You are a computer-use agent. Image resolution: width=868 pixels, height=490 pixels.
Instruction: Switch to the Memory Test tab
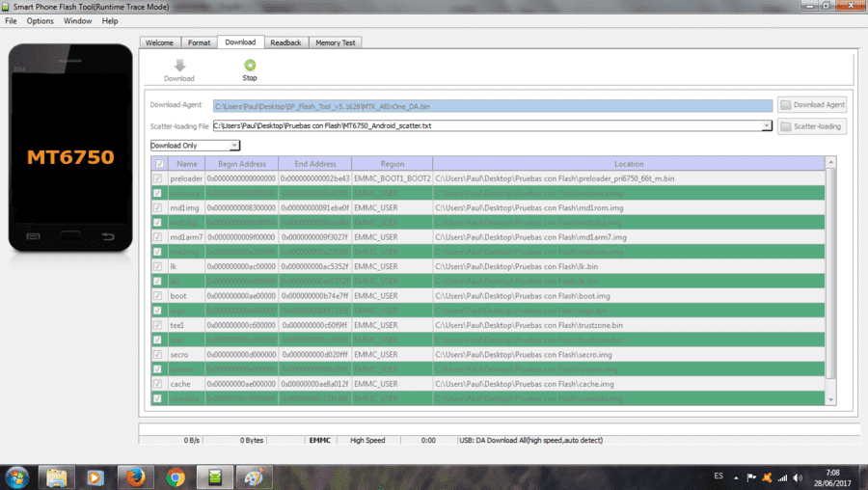(336, 42)
